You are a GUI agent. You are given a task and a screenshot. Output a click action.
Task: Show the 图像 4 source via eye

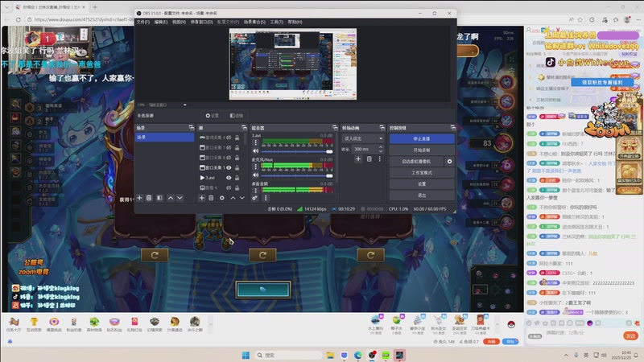click(x=229, y=187)
